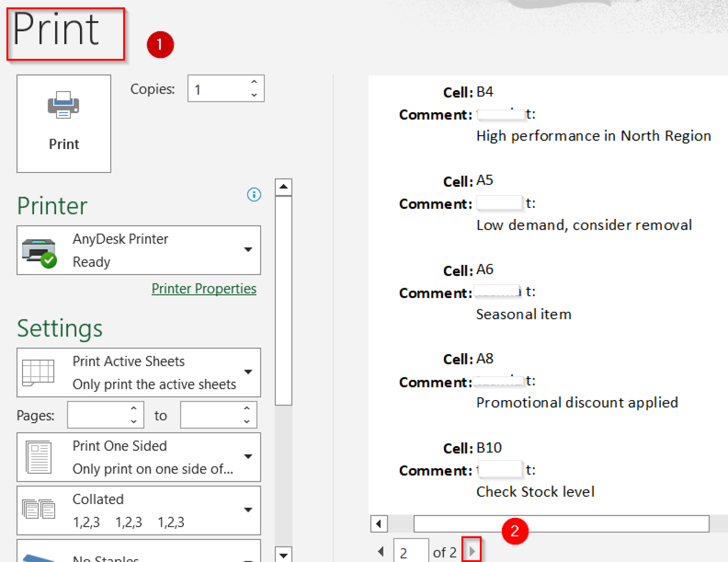The width and height of the screenshot is (728, 562).
Task: Open the printer selection dropdown
Action: tap(248, 250)
